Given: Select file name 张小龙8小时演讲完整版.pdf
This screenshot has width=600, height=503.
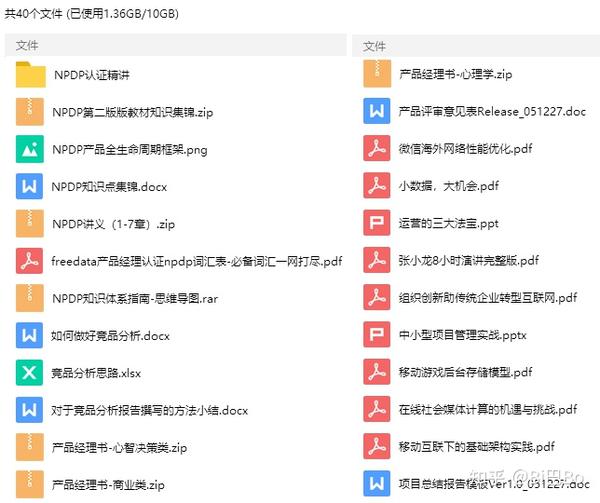Looking at the screenshot, I should pos(468,260).
